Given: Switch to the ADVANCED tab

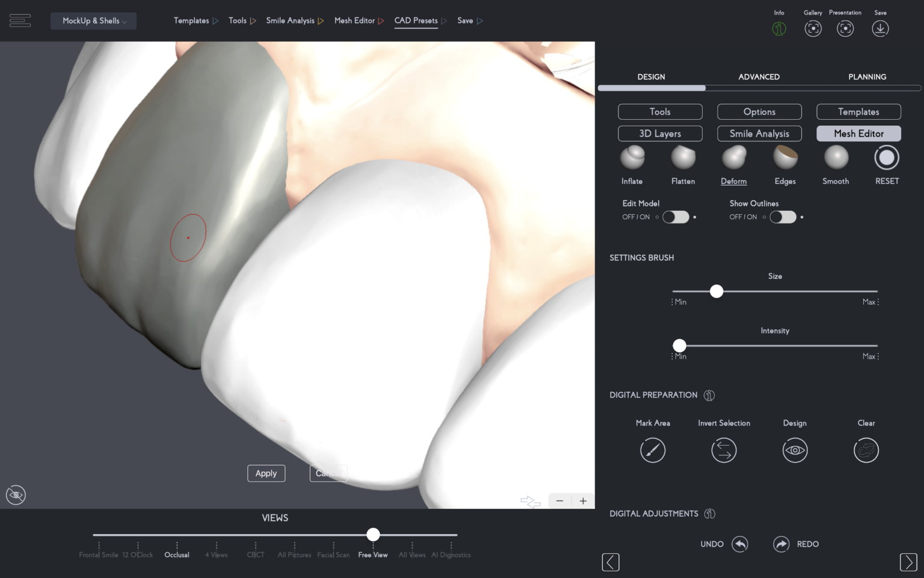Looking at the screenshot, I should pyautogui.click(x=759, y=76).
